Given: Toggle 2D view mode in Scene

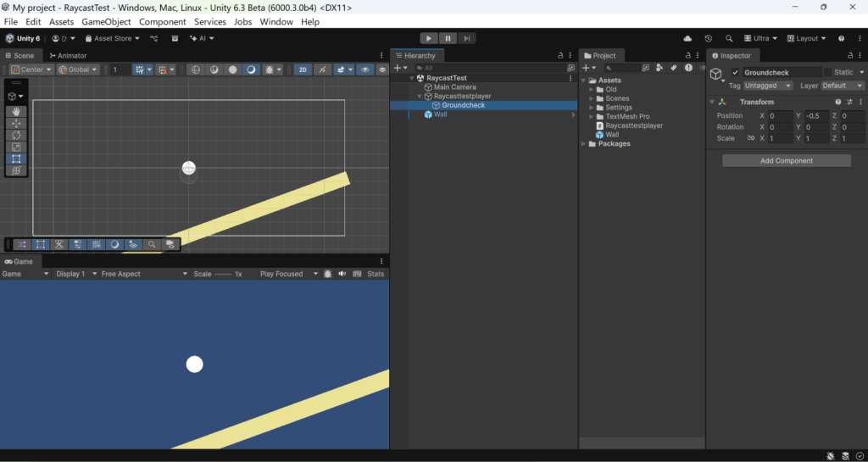Looking at the screenshot, I should (x=303, y=70).
